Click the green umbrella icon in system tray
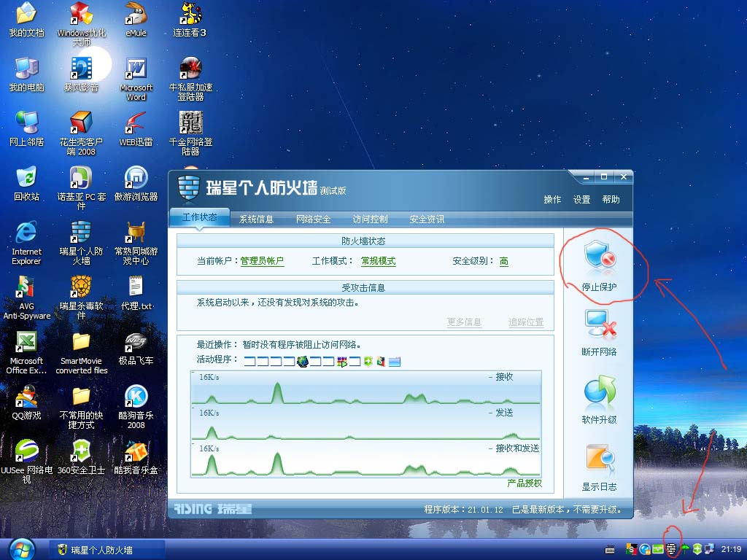747x560 pixels. click(x=684, y=550)
